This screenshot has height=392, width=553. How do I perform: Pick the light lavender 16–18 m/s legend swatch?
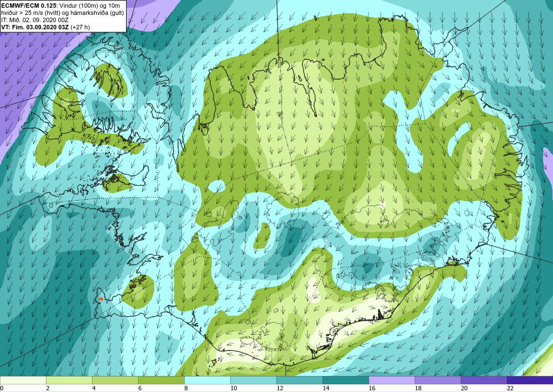pyautogui.click(x=392, y=380)
